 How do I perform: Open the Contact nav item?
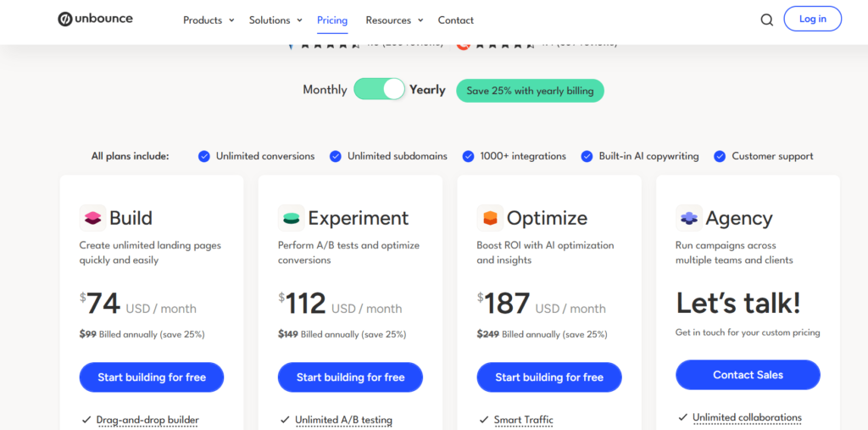(456, 20)
